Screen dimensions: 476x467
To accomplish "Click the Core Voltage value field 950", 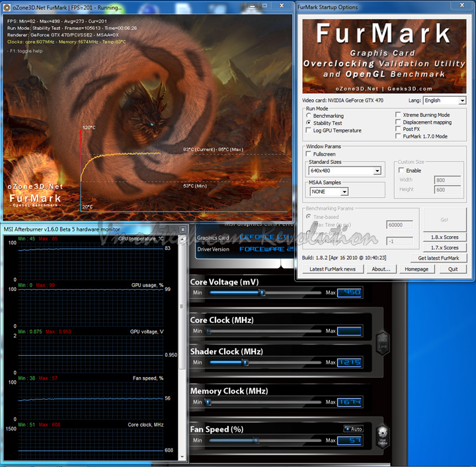I will (x=350, y=293).
